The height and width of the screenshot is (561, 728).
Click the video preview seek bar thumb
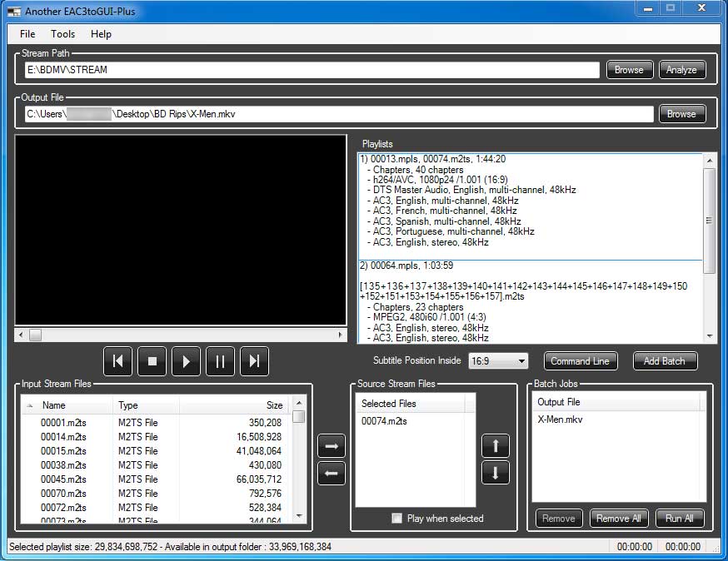pyautogui.click(x=35, y=335)
